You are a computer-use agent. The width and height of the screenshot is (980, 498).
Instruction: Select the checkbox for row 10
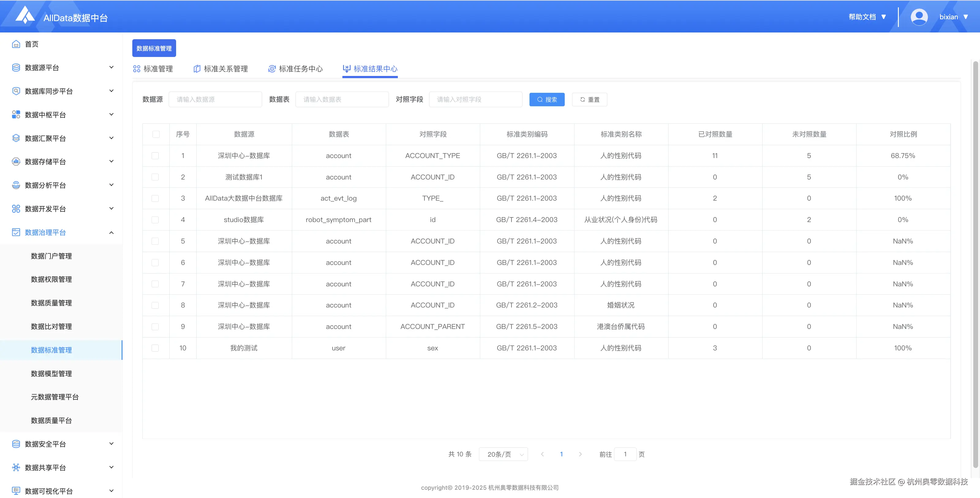point(155,348)
